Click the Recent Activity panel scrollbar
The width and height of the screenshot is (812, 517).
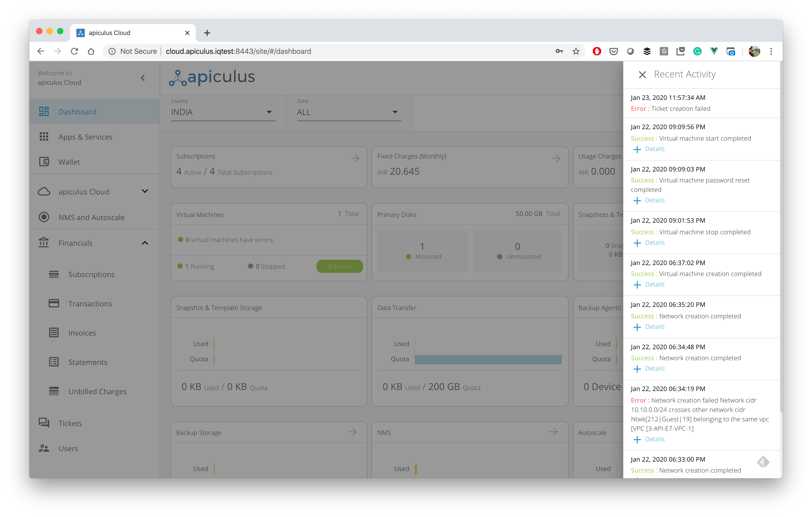coord(781,236)
